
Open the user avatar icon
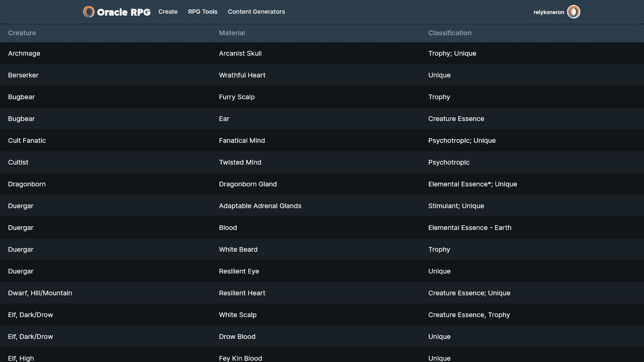coord(574,12)
